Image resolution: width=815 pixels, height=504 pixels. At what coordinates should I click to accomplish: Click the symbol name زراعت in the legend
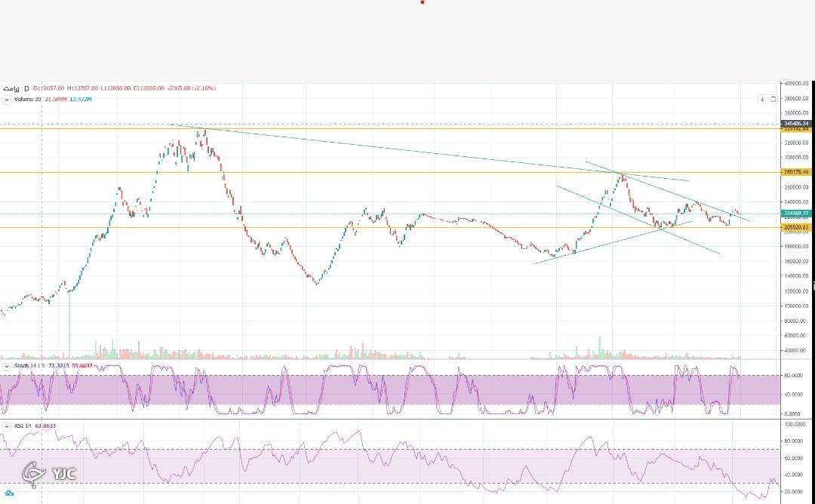pos(12,89)
